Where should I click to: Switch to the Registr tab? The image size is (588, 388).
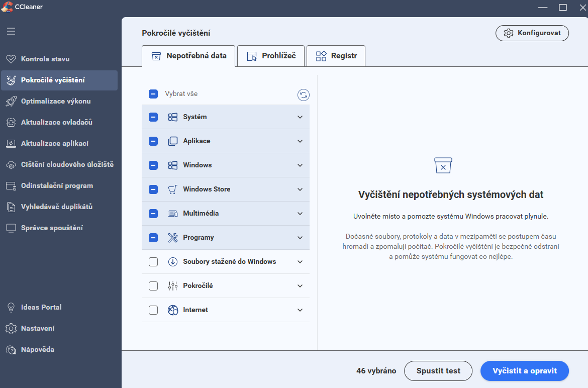click(x=336, y=56)
